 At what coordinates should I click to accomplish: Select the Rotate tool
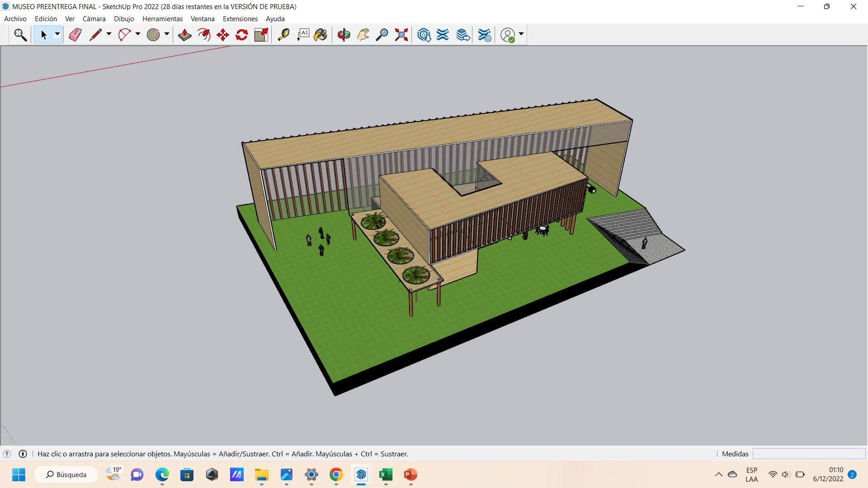(x=242, y=35)
